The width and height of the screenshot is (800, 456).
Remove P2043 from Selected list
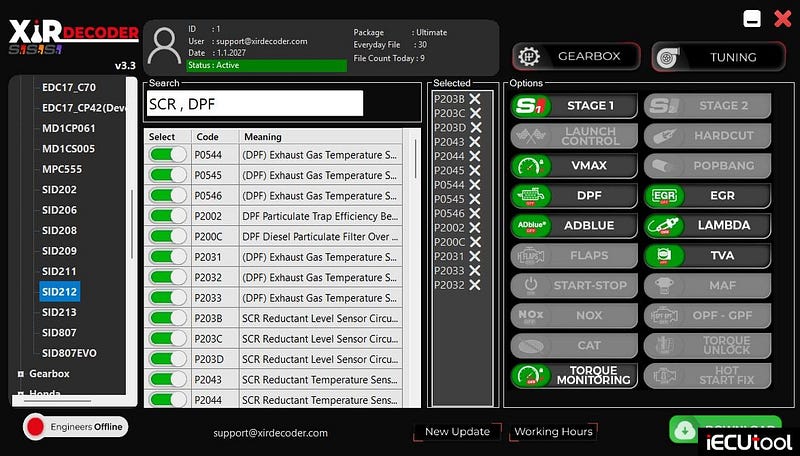coord(475,142)
